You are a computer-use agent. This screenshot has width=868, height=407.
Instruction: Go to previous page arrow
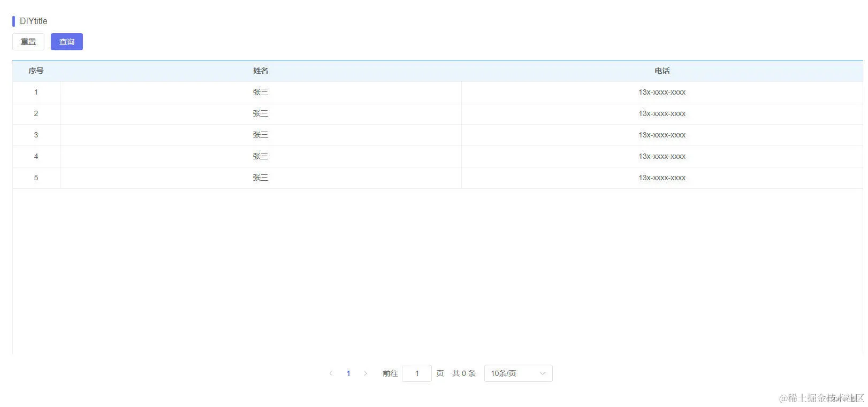point(331,373)
